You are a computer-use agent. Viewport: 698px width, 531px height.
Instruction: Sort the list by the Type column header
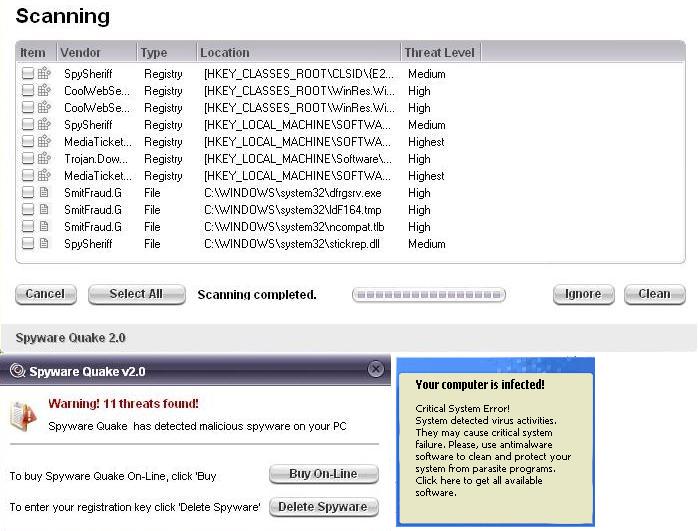point(166,52)
